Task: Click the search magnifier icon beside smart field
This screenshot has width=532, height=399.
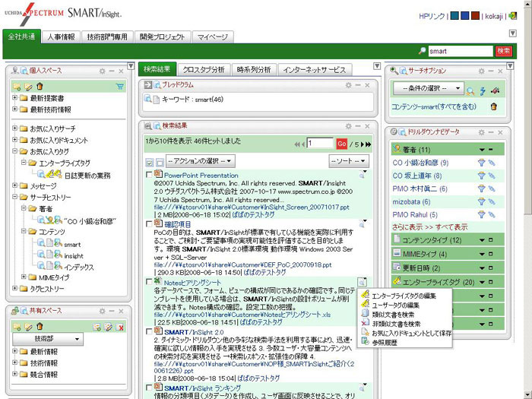Action: pyautogui.click(x=422, y=51)
